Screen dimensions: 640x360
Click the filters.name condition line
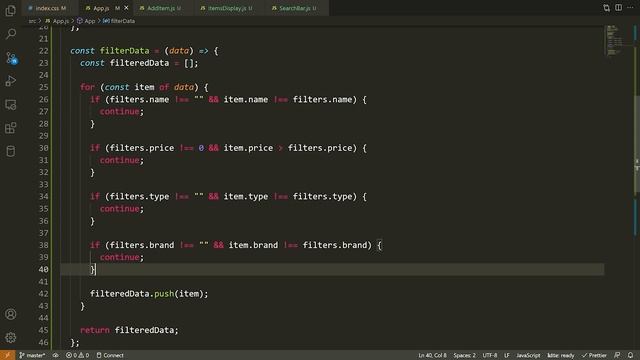(228, 99)
